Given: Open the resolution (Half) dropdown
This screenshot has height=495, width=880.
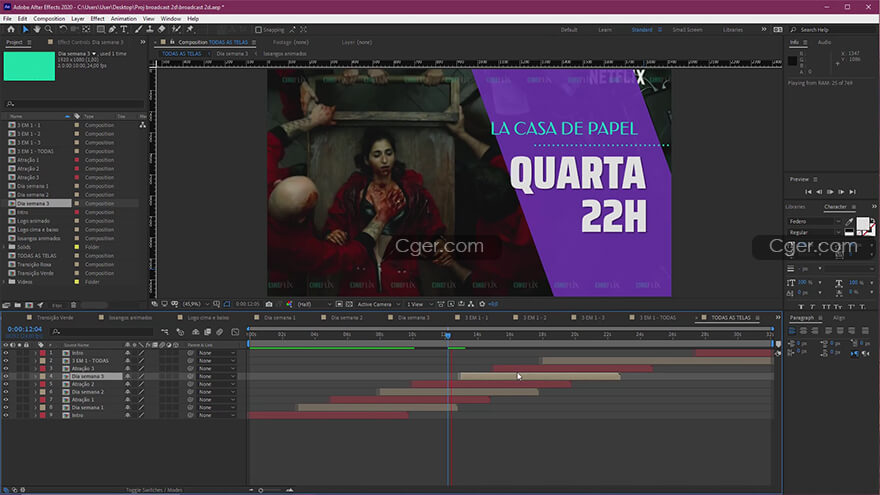Looking at the screenshot, I should tap(314, 304).
